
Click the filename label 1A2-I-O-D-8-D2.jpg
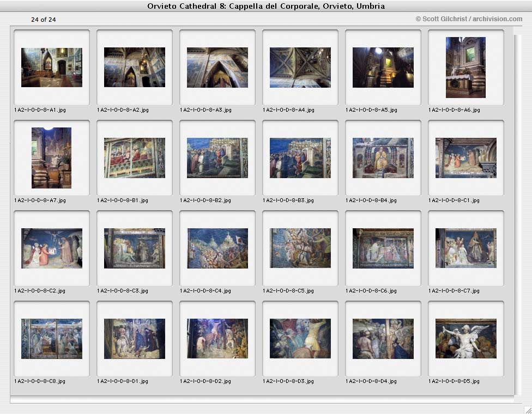point(205,381)
